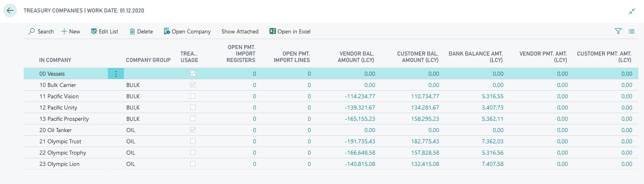Click the Delete trash icon

[x=132, y=31]
